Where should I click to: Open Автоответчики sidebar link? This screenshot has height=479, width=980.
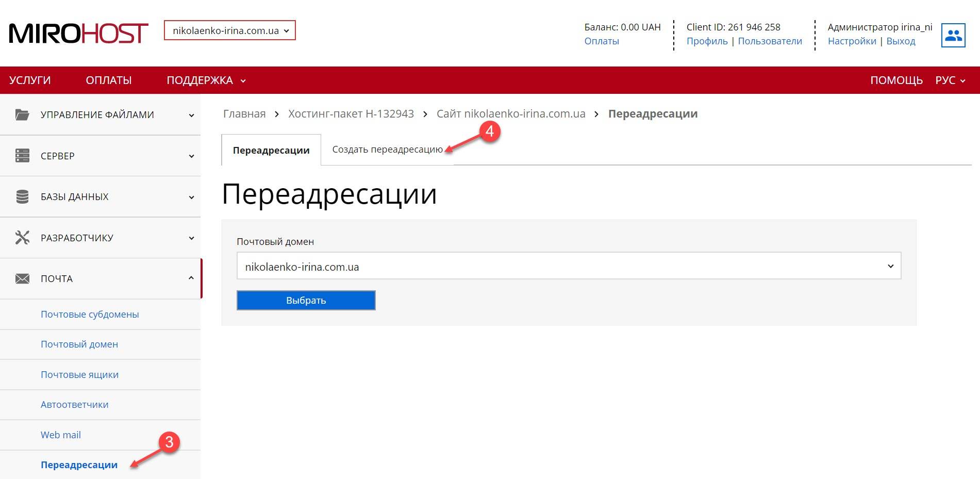click(x=75, y=405)
